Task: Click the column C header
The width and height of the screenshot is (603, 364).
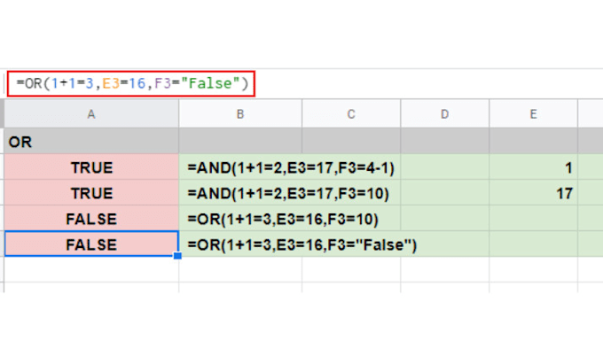Action: coord(351,112)
